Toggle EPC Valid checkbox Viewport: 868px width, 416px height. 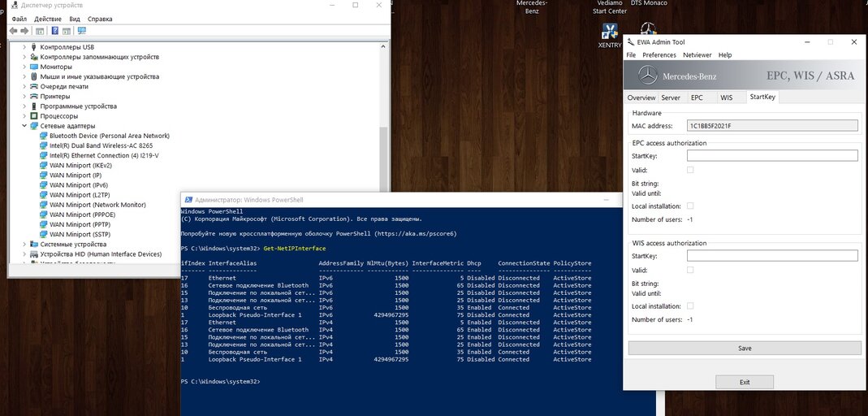[690, 170]
